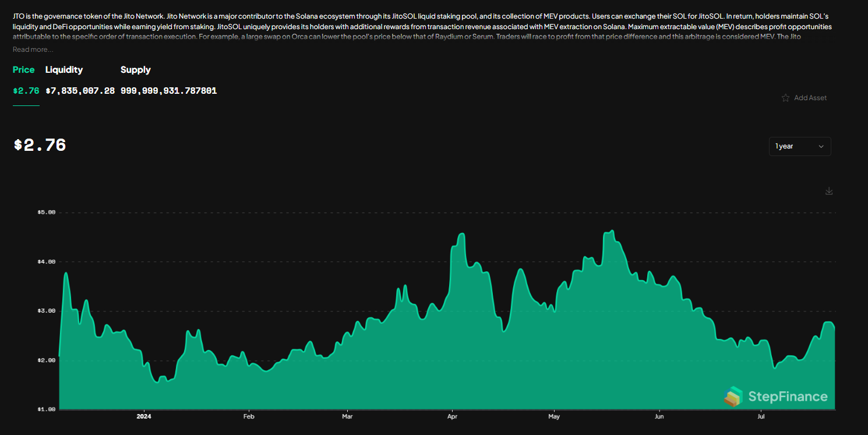Click the 2024 label on the chart axis
Image resolution: width=868 pixels, height=435 pixels.
coord(143,416)
